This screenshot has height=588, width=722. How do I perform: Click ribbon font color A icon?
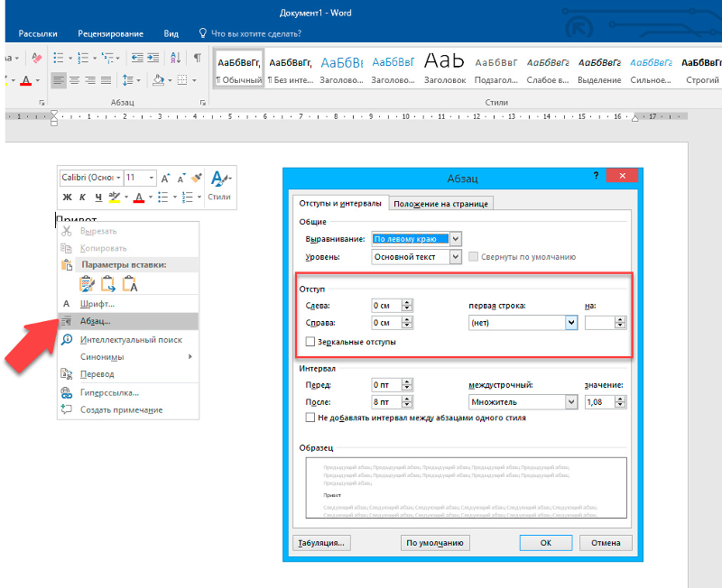[26, 80]
